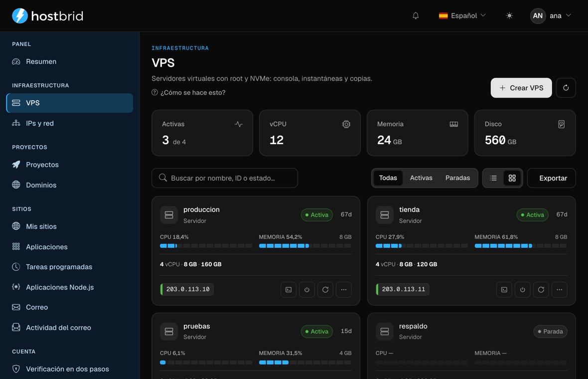Image resolution: width=588 pixels, height=379 pixels.
Task: Restart the tienda server
Action: [541, 290]
